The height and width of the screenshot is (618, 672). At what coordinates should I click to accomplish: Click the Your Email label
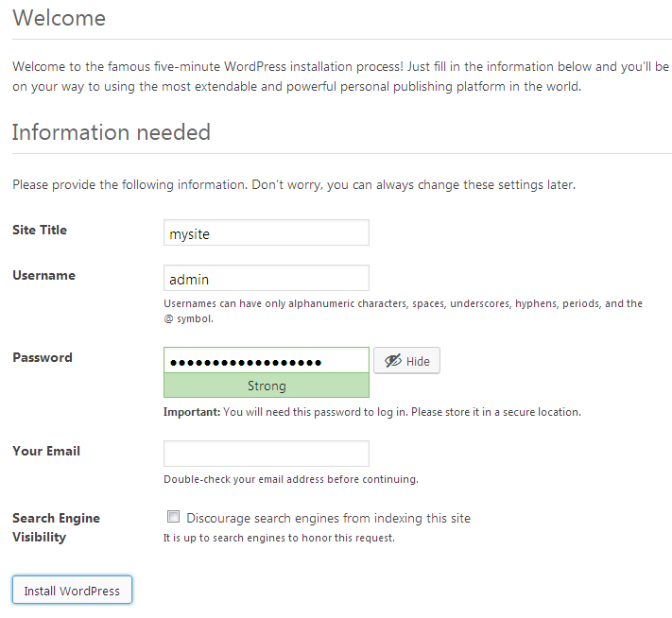(x=46, y=451)
